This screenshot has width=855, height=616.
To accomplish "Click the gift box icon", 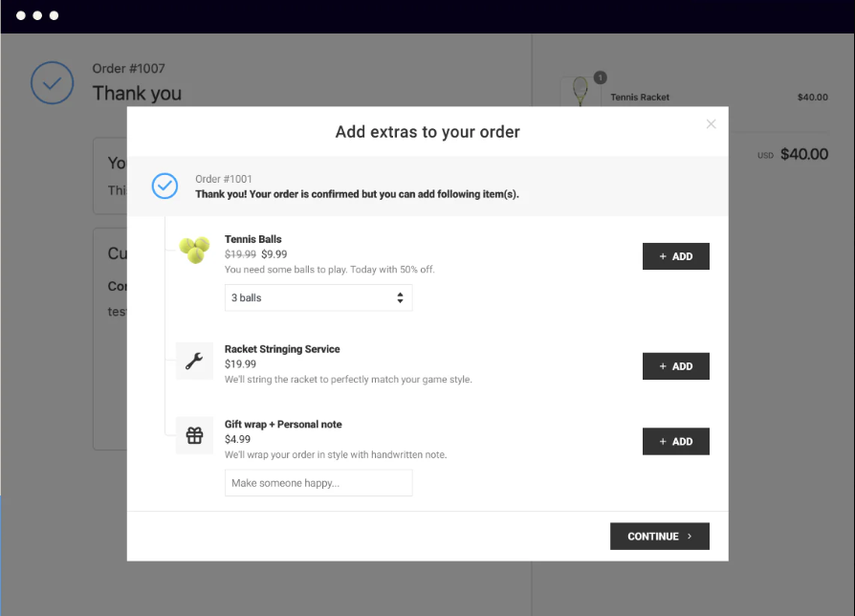I will tap(194, 436).
